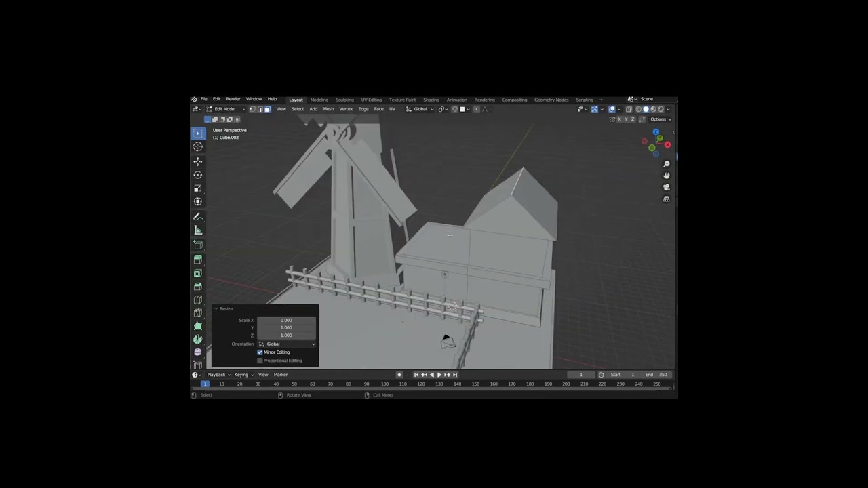Select the 3D Cursor tool
868x488 pixels.
click(x=198, y=146)
